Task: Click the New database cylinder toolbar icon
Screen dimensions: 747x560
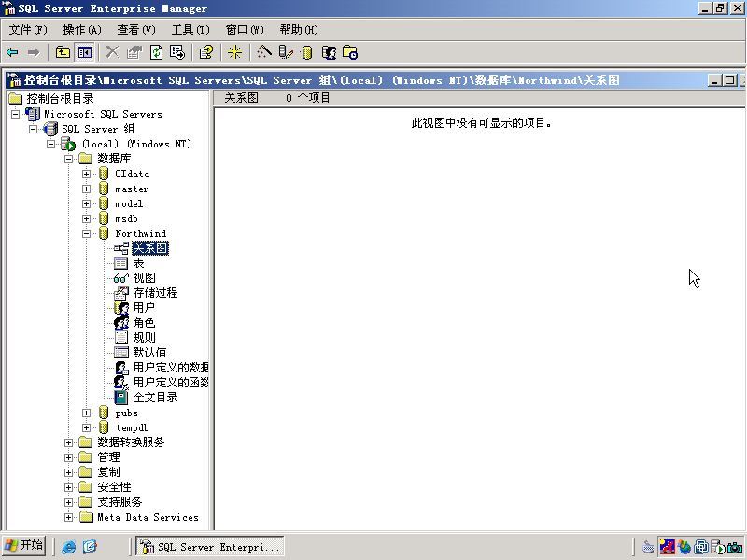Action: pos(307,52)
